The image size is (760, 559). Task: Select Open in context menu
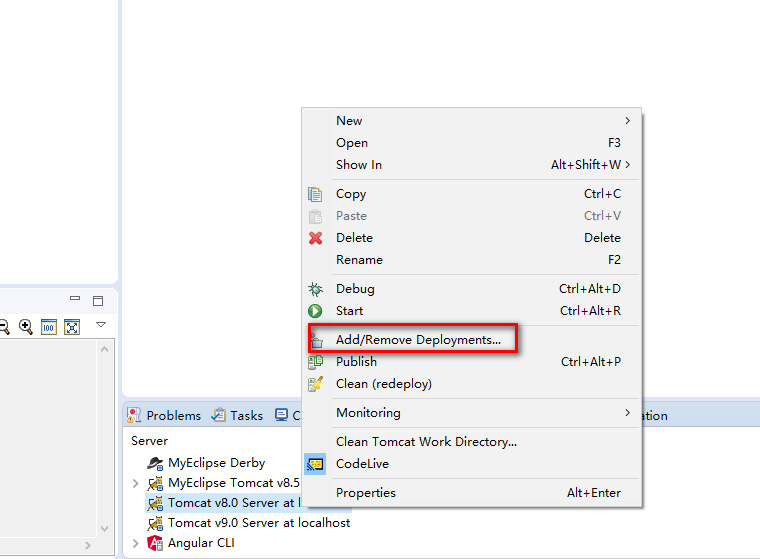pos(472,143)
